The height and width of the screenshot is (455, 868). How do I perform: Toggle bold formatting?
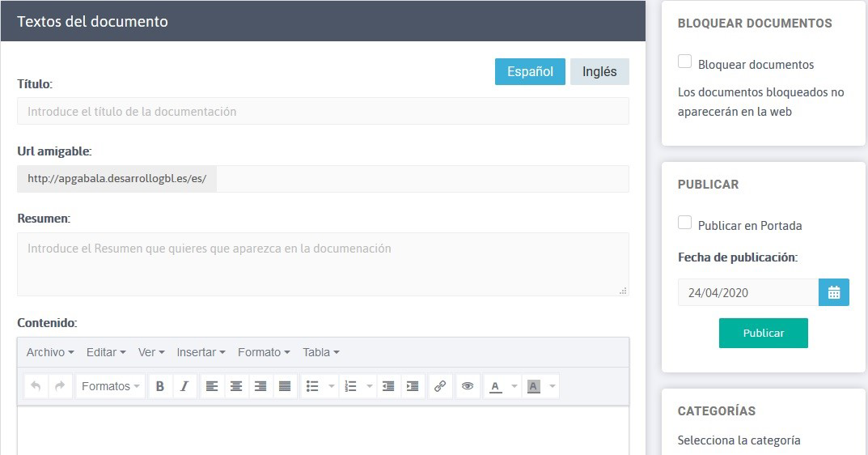pyautogui.click(x=160, y=386)
